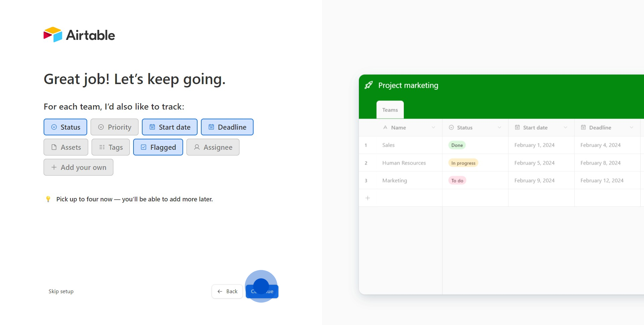Click the status icon in Status column header

[451, 128]
